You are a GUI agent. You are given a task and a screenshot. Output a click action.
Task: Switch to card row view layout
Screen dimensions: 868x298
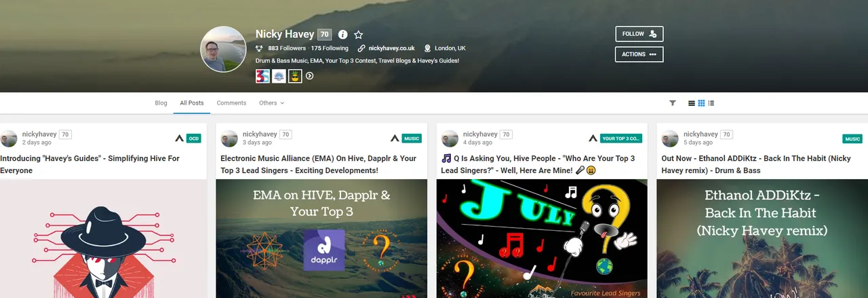click(x=692, y=103)
